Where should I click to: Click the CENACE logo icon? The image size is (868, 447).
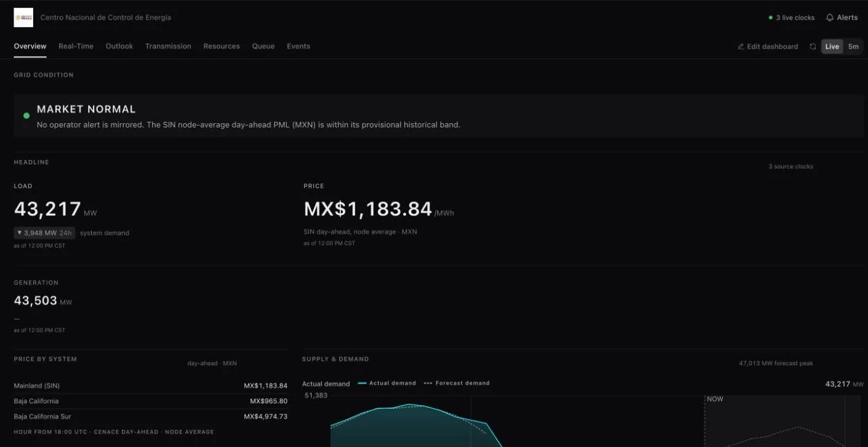coord(23,18)
